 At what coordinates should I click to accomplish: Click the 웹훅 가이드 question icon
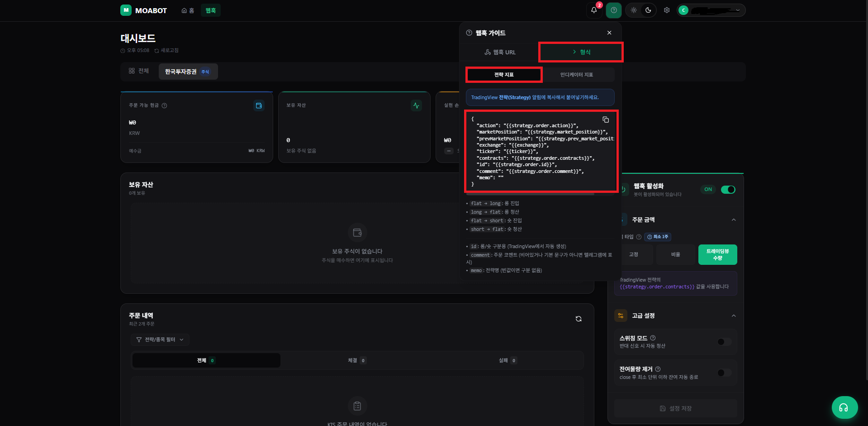469,33
